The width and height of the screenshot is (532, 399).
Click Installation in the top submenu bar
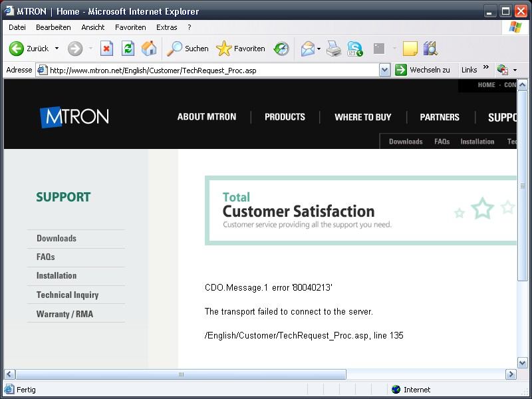tap(477, 142)
